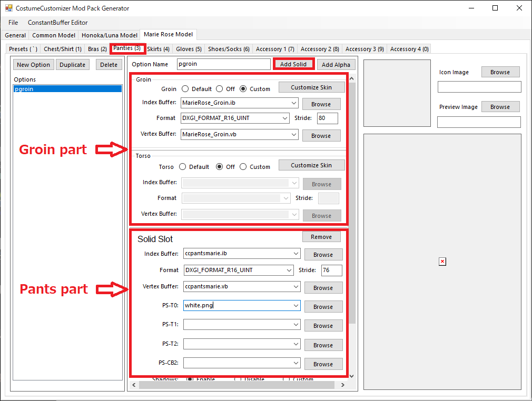This screenshot has width=532, height=401.
Task: Open the File menu
Action: point(13,23)
